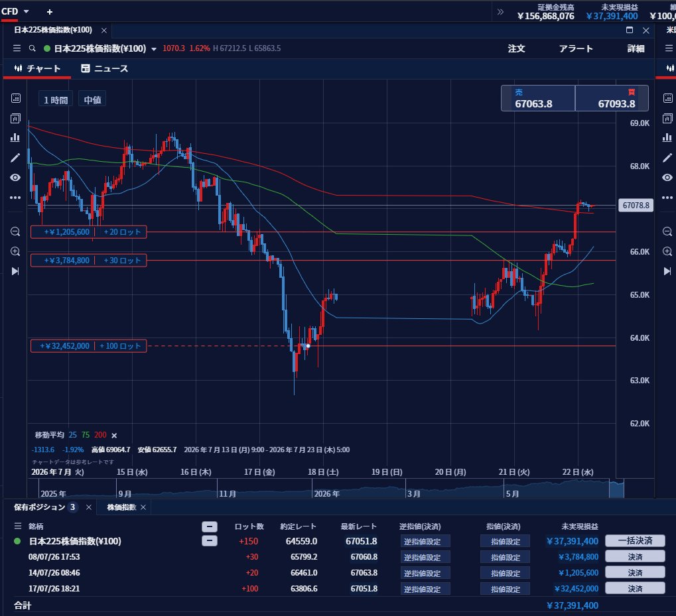The width and height of the screenshot is (676, 616).
Task: Open three-dot menu in right-side panel toolbar
Action: 667,198
